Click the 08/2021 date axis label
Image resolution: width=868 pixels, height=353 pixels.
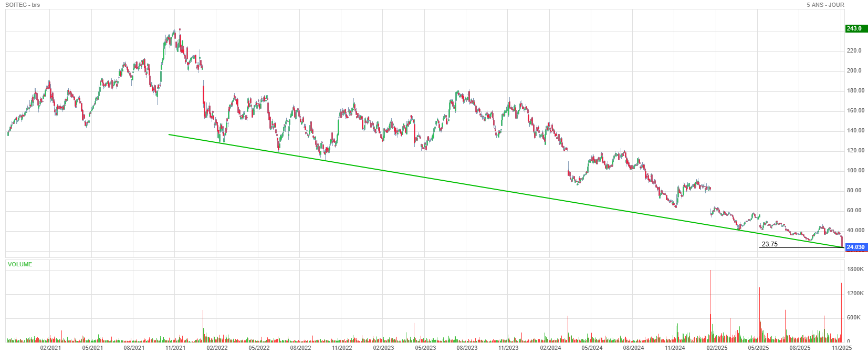click(134, 348)
